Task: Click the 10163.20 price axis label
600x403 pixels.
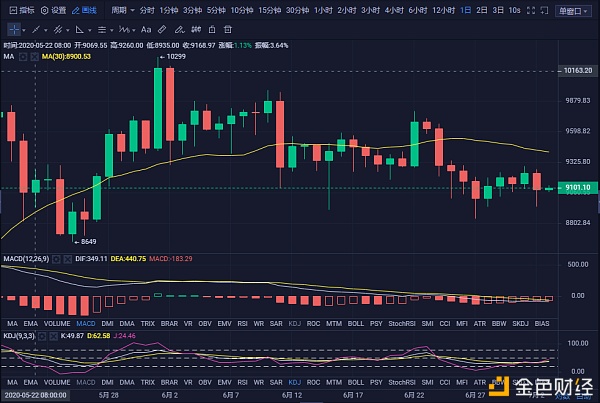Action: 578,71
